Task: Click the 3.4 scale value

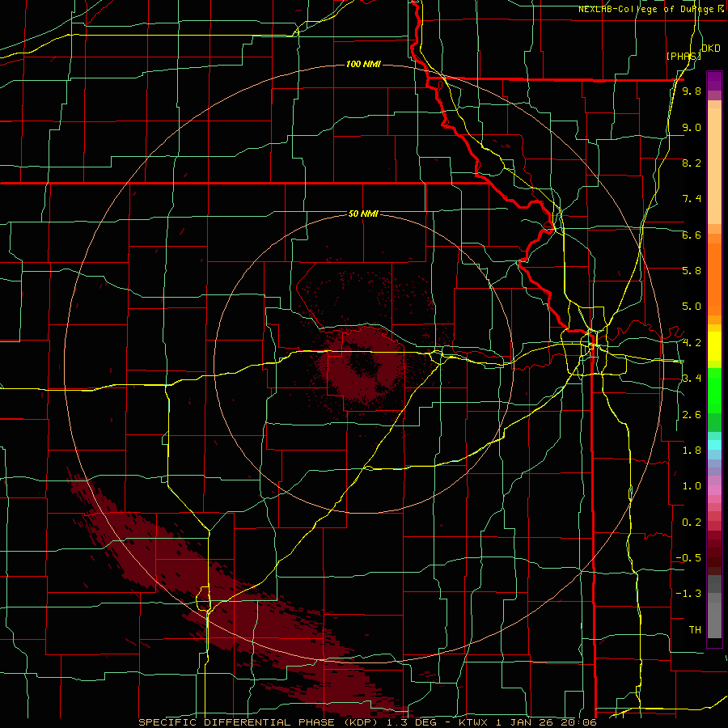Action: [692, 379]
